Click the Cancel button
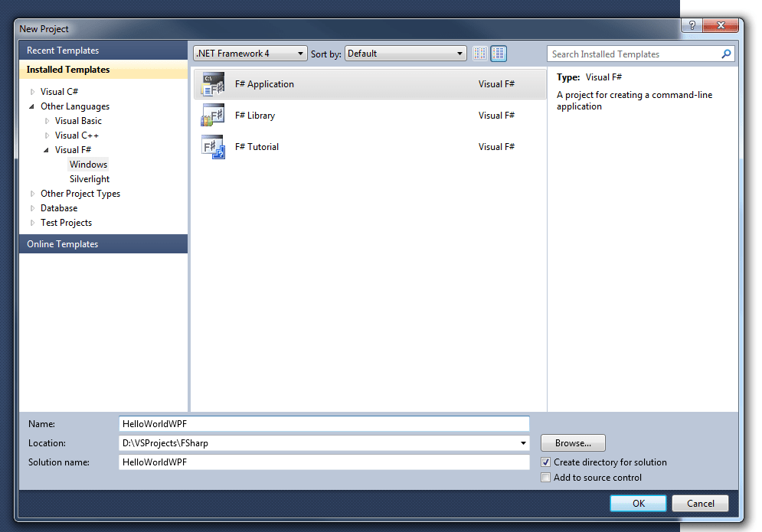The height and width of the screenshot is (532, 762). (x=700, y=504)
